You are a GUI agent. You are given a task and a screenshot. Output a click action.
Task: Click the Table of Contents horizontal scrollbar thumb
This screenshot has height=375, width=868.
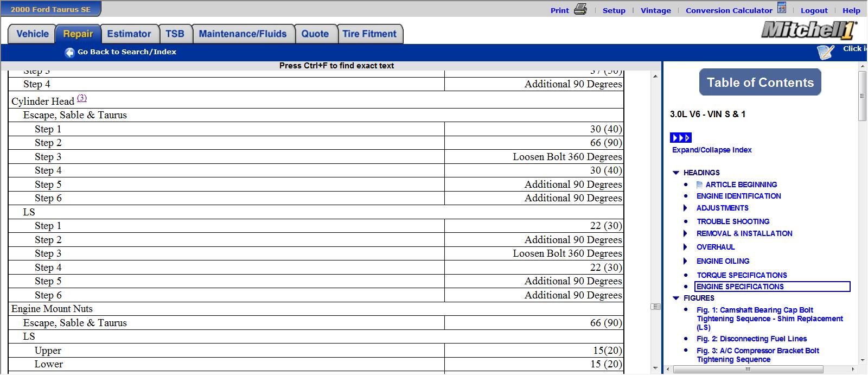click(748, 369)
